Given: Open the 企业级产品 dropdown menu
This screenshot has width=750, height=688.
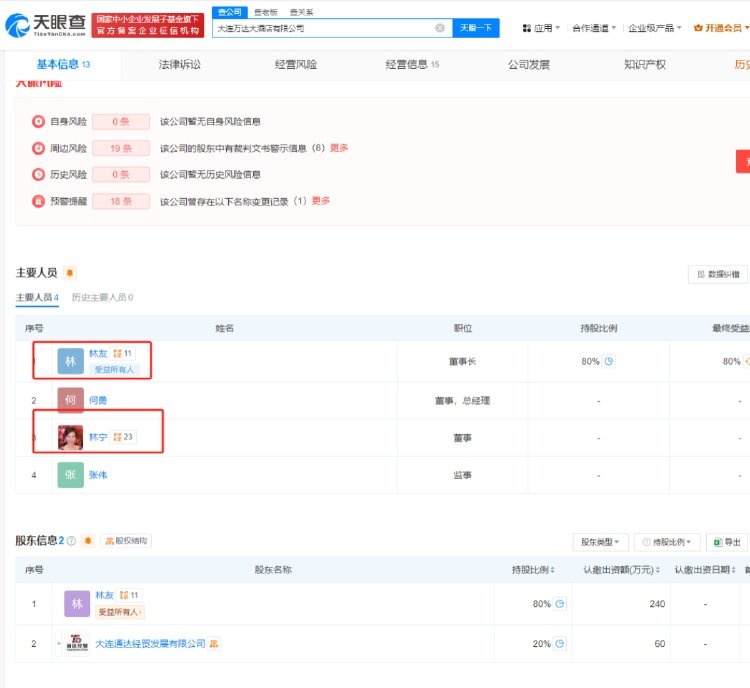Looking at the screenshot, I should point(654,28).
